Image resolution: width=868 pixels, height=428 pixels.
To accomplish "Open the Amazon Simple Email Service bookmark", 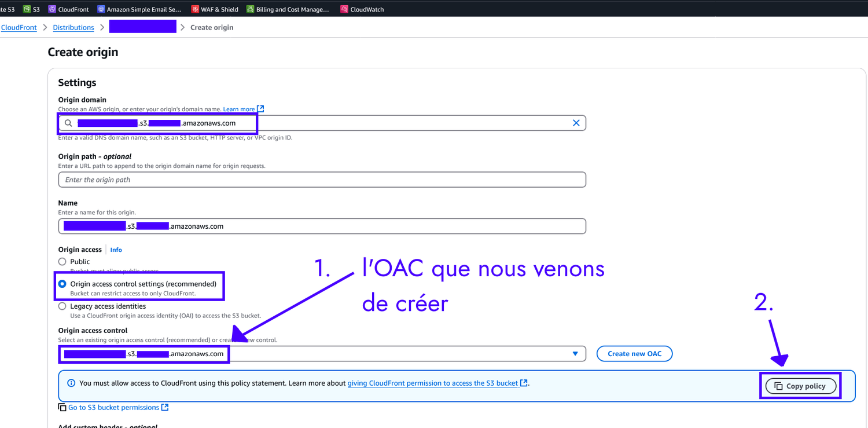I will point(139,9).
